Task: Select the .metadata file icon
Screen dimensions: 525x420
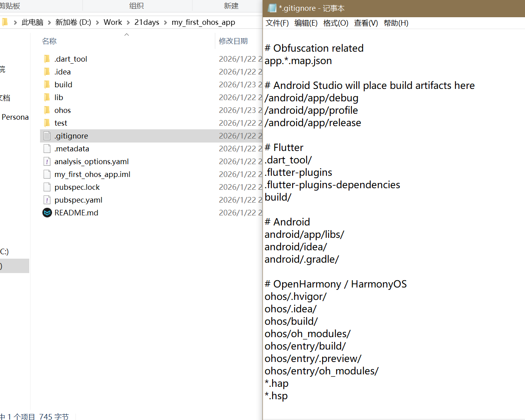Action: [x=47, y=149]
